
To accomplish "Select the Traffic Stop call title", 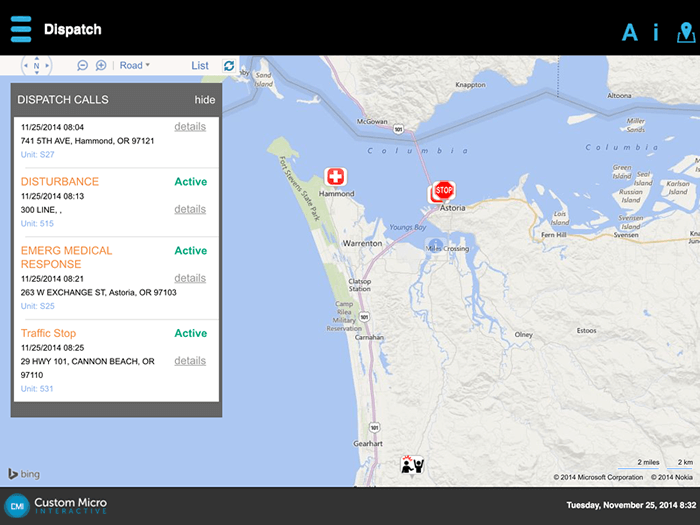I will (48, 333).
